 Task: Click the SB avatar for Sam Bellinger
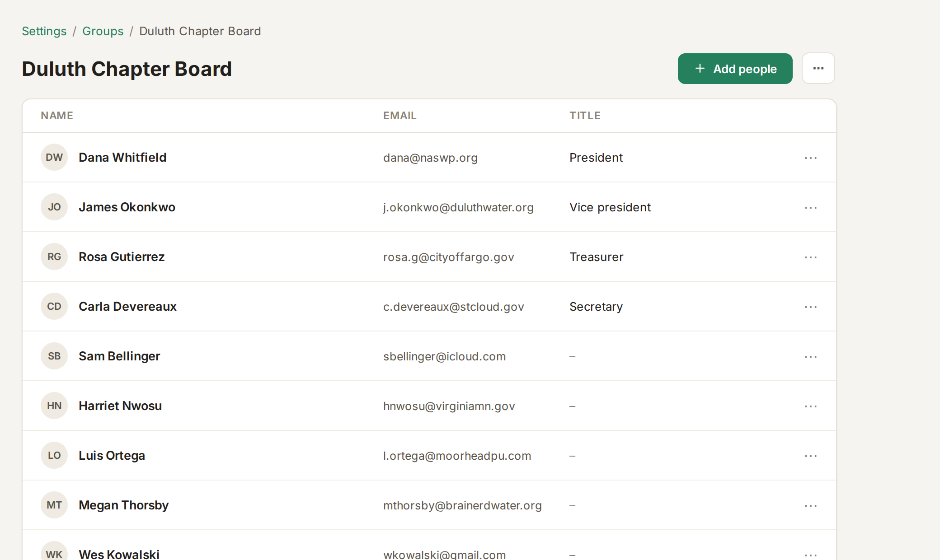54,356
